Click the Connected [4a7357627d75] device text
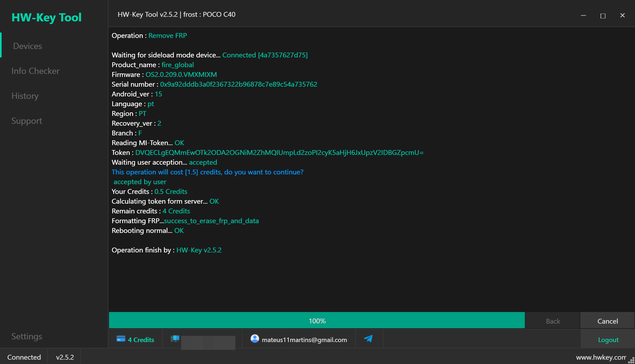Viewport: 635px width, 364px height. pos(265,55)
